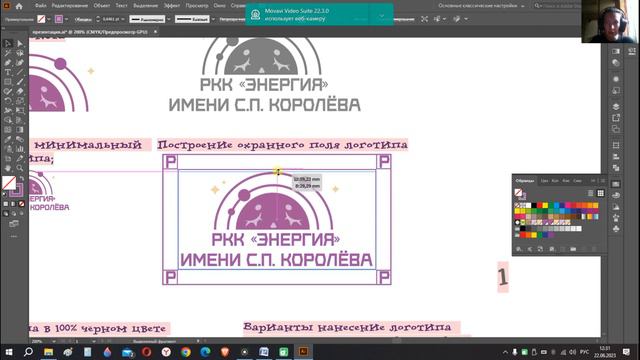
Task: Choose the Color paint mode below fill box
Action: point(6,204)
